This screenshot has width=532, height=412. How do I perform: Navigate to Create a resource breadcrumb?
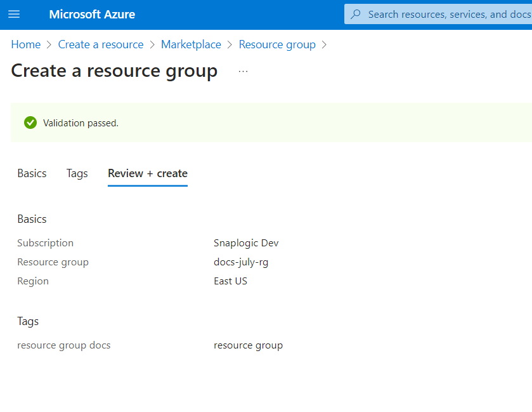(x=101, y=44)
